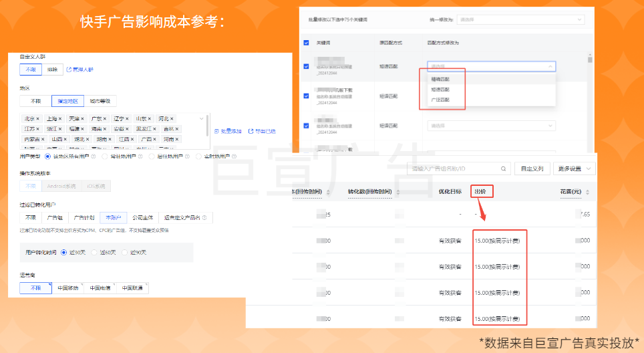Click the 批量添加 plus icon

tap(217, 132)
